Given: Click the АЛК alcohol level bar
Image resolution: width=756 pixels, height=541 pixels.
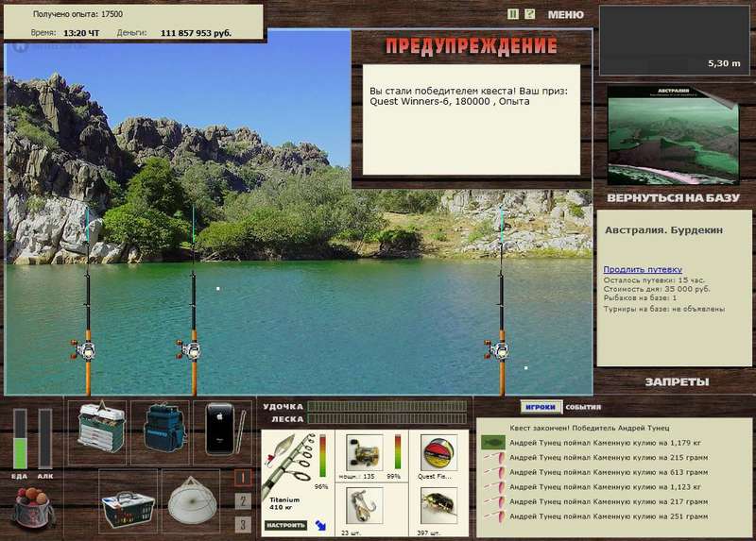Looking at the screenshot, I should [x=44, y=439].
